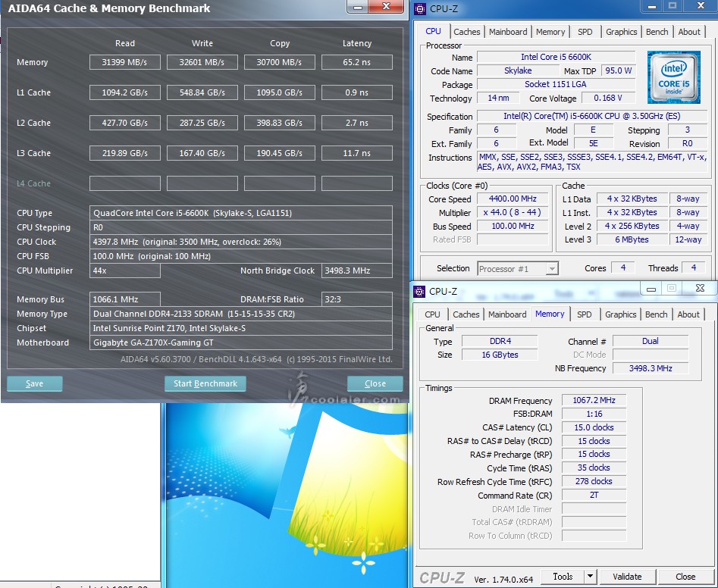
Task: Expand the Processor #1 selection dropdown
Action: [x=552, y=269]
